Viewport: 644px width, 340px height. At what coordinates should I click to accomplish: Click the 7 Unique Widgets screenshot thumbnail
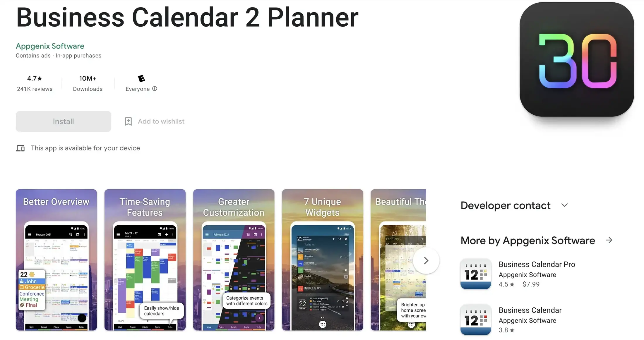pyautogui.click(x=322, y=260)
